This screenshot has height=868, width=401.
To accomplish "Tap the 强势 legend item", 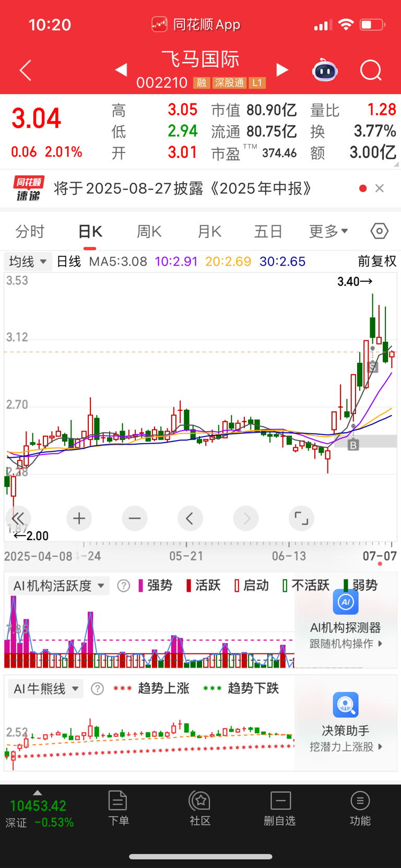I will (x=155, y=586).
